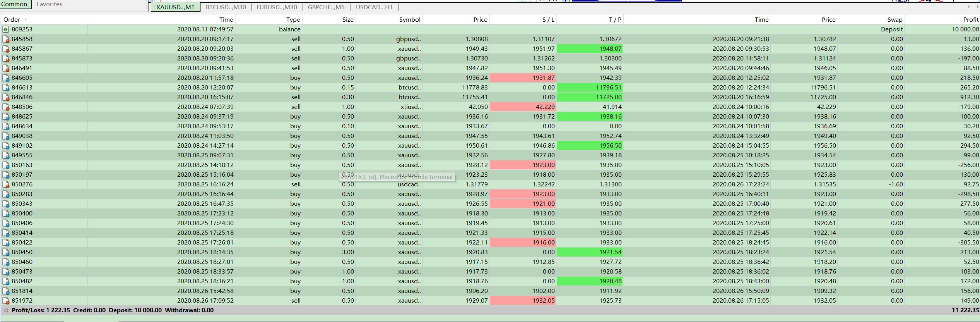Click the sell order icon beside 845858

pyautogui.click(x=6, y=39)
